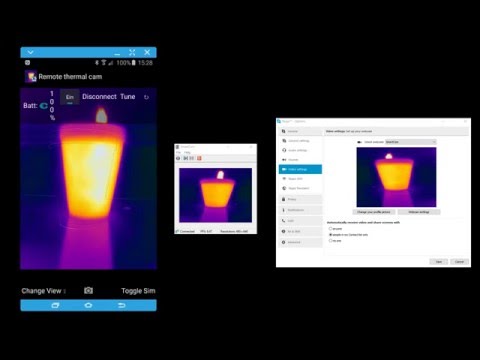Expand the chevron menu on phone mirror bar

coord(30,52)
